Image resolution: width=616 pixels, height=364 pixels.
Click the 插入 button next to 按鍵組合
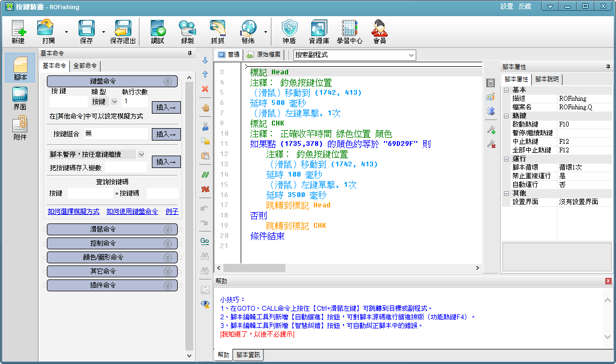pyautogui.click(x=166, y=134)
